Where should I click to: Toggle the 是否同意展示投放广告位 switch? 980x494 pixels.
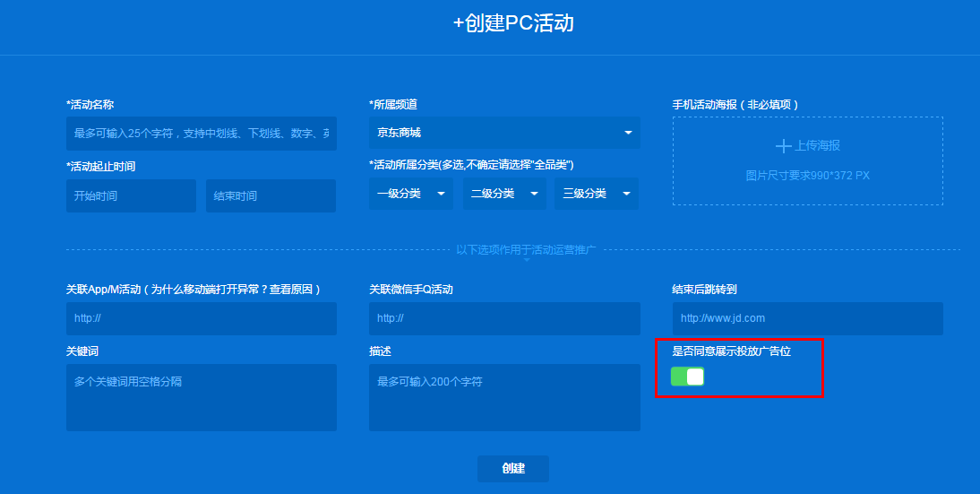click(688, 377)
